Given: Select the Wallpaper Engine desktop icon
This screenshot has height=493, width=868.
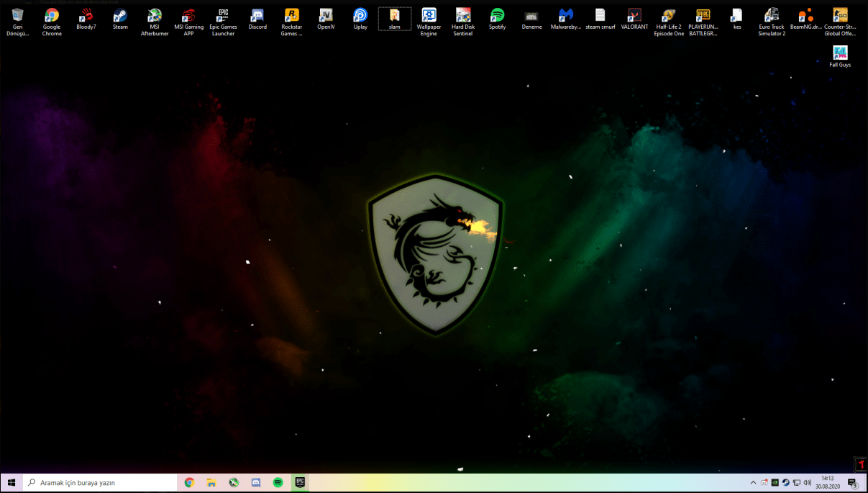Looking at the screenshot, I should pos(429,22).
